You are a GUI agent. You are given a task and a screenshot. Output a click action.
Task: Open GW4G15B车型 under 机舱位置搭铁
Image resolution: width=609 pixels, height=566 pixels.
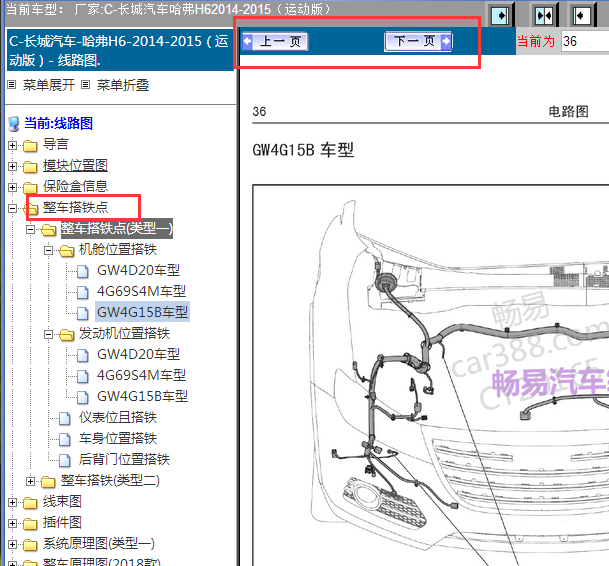tap(142, 312)
